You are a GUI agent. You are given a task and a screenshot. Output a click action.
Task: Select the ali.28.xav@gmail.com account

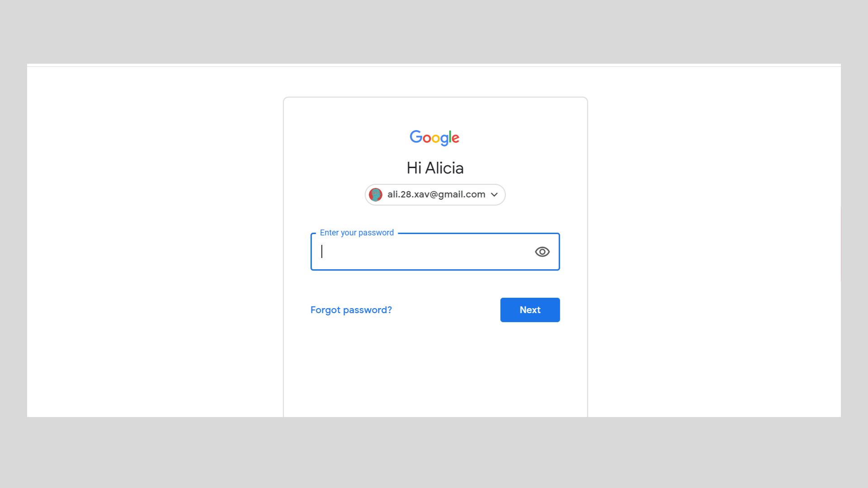(x=434, y=194)
